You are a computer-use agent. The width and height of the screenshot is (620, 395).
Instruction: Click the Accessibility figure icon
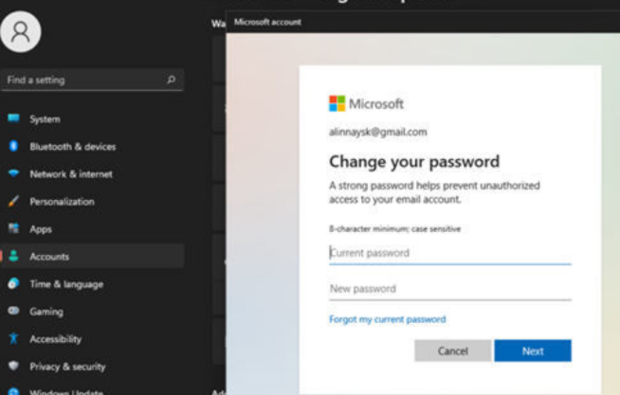point(13,338)
